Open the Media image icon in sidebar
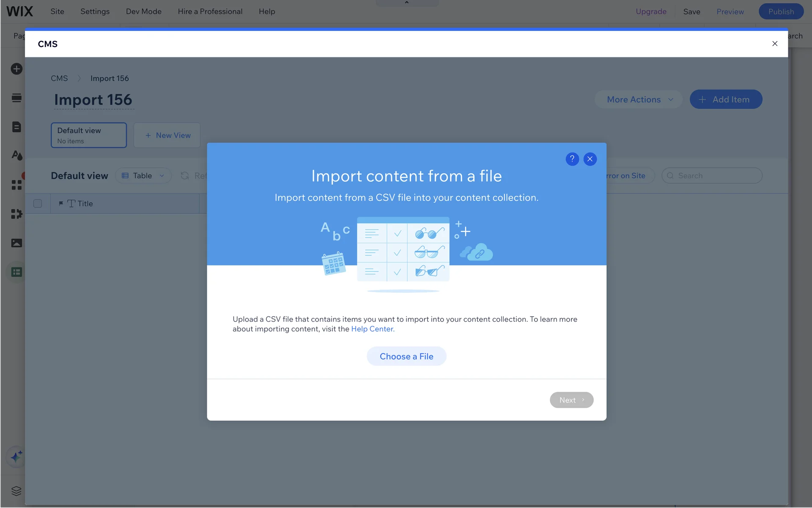The height and width of the screenshot is (508, 812). tap(16, 243)
